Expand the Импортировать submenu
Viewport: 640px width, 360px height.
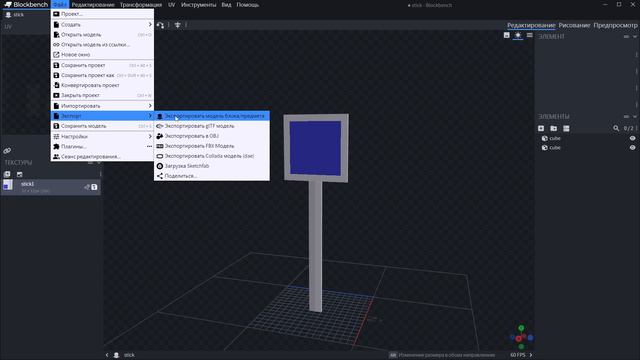coord(102,106)
